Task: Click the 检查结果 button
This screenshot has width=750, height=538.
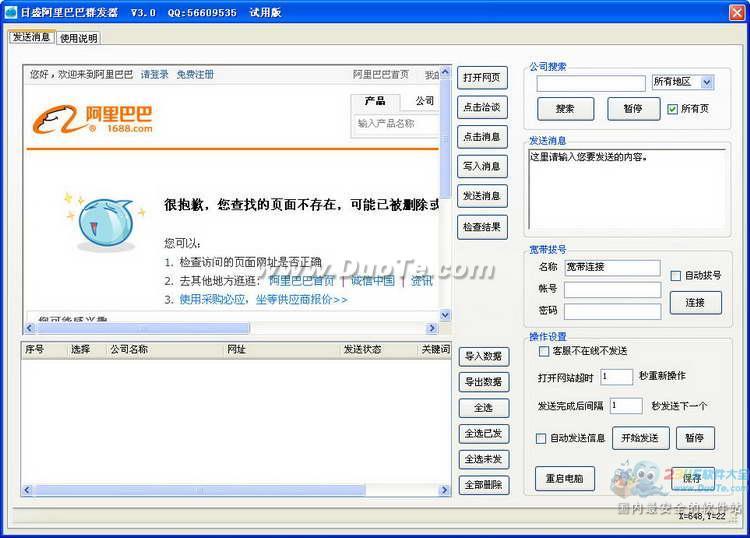Action: 482,227
